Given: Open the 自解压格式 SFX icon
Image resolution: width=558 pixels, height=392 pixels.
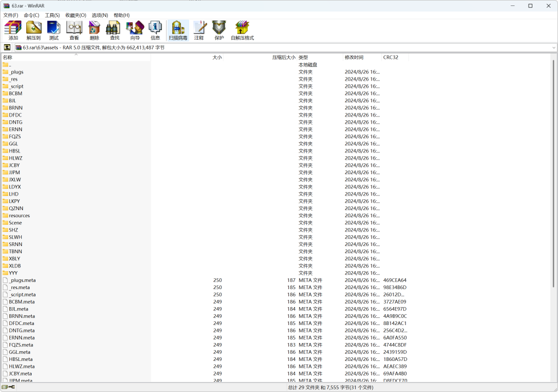Looking at the screenshot, I should pos(242,30).
